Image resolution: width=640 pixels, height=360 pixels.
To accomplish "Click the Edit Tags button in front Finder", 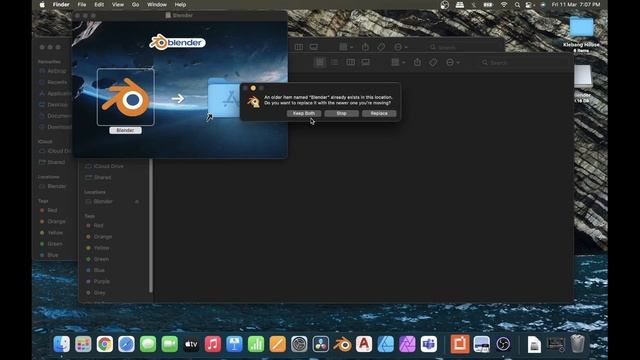I will (x=433, y=62).
